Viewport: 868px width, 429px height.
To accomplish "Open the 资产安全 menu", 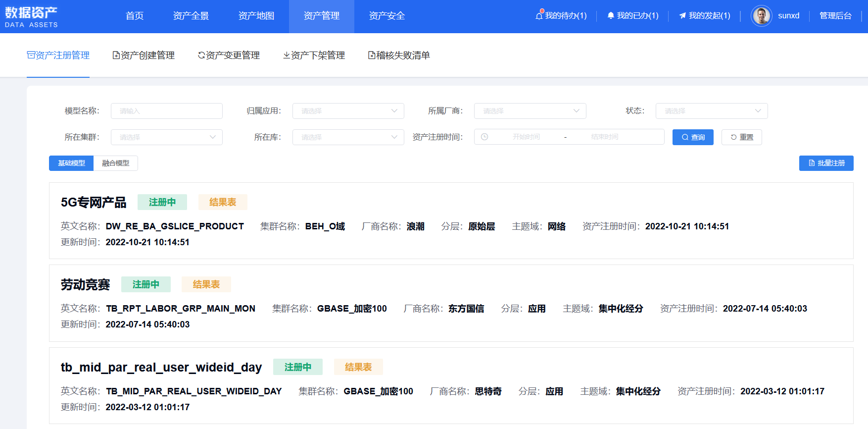I will [387, 16].
